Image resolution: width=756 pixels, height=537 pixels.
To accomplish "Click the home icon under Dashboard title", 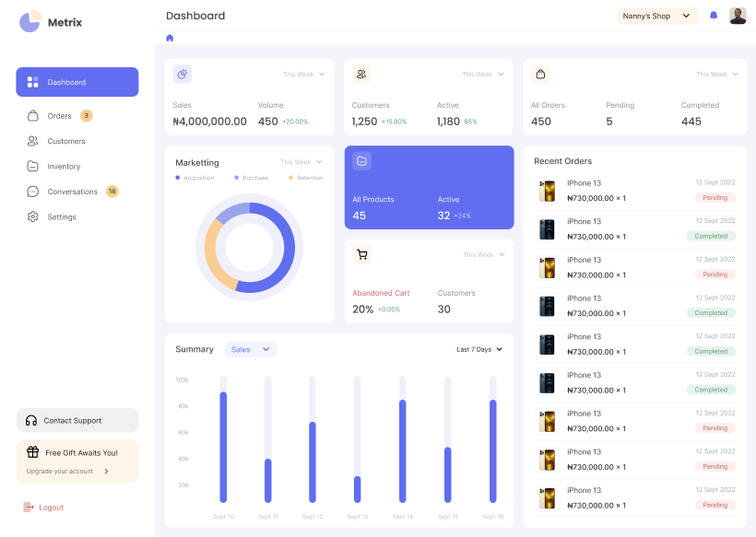I will click(x=169, y=38).
